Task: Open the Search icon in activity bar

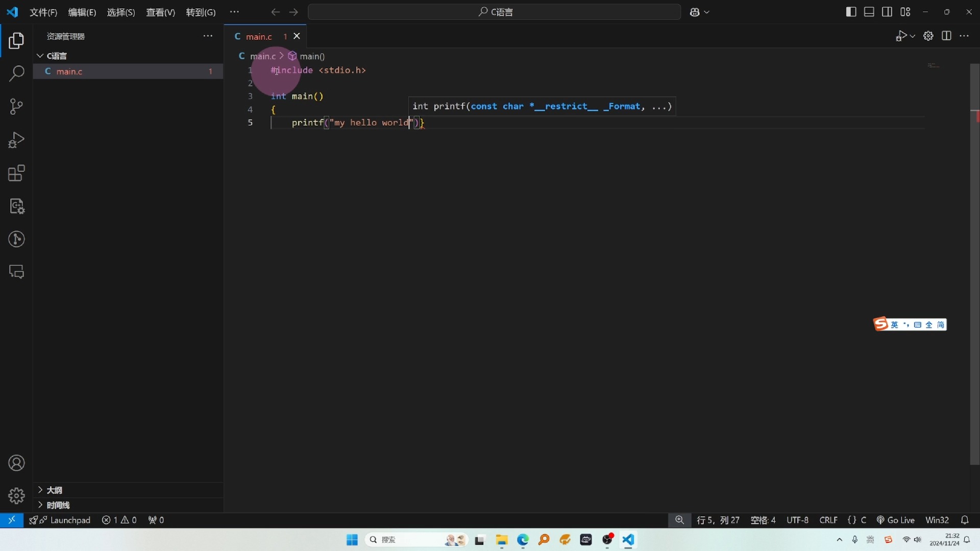Action: click(16, 74)
